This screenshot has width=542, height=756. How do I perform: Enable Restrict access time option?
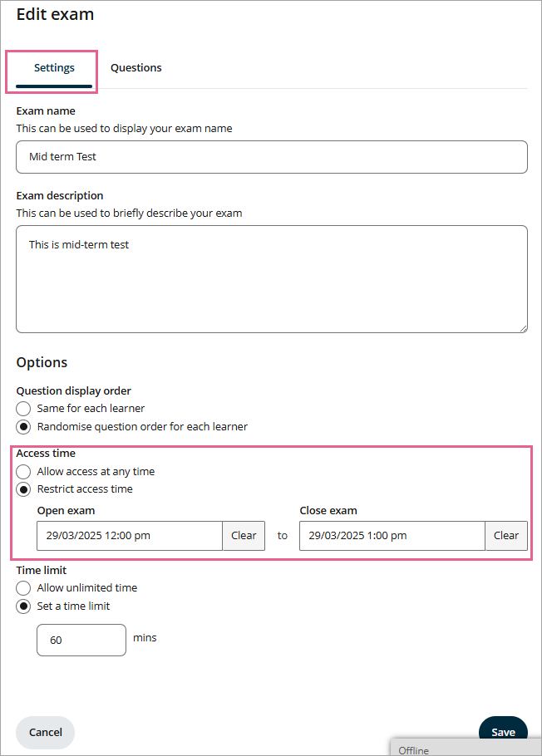pos(24,489)
